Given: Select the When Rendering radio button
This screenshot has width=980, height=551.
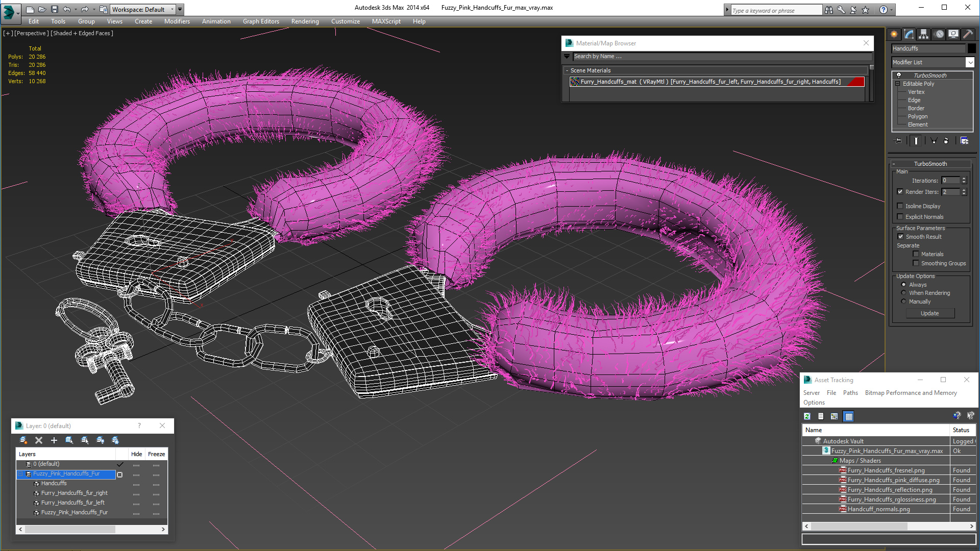Looking at the screenshot, I should click(x=903, y=293).
